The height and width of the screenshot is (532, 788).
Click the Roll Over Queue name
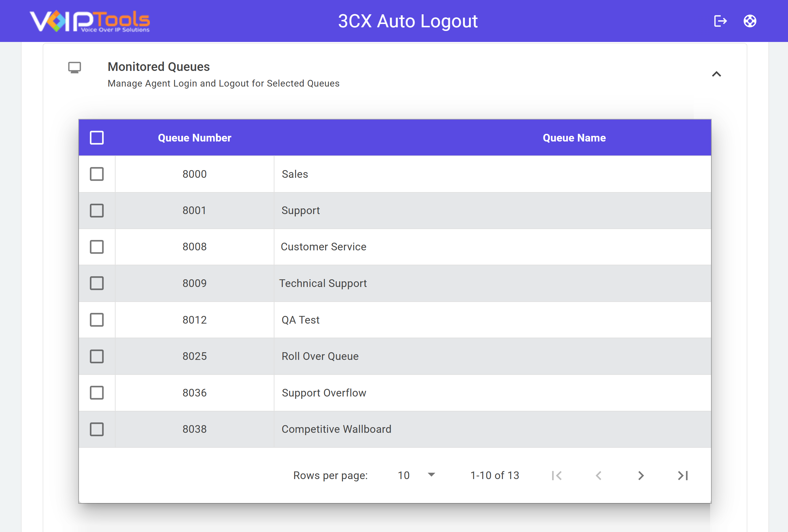click(320, 356)
